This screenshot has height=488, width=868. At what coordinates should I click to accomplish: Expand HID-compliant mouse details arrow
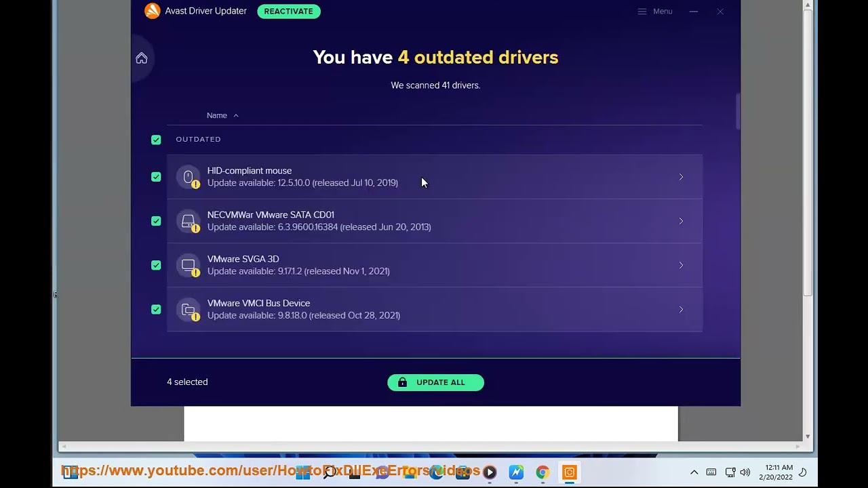coord(681,177)
